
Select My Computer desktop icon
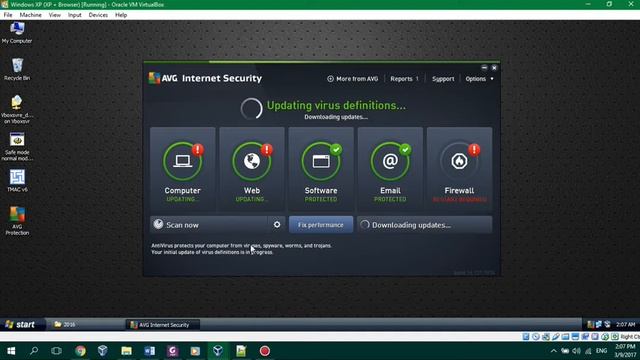click(x=17, y=32)
